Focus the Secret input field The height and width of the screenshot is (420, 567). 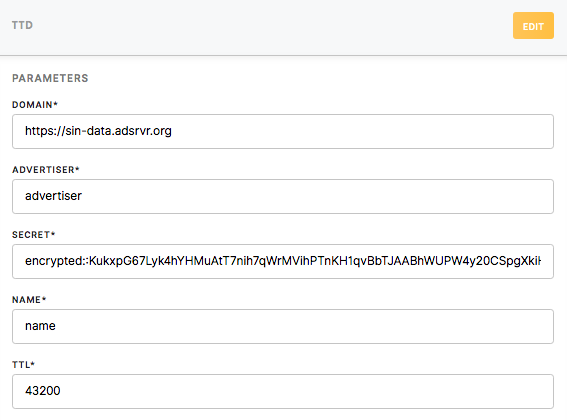(283, 262)
